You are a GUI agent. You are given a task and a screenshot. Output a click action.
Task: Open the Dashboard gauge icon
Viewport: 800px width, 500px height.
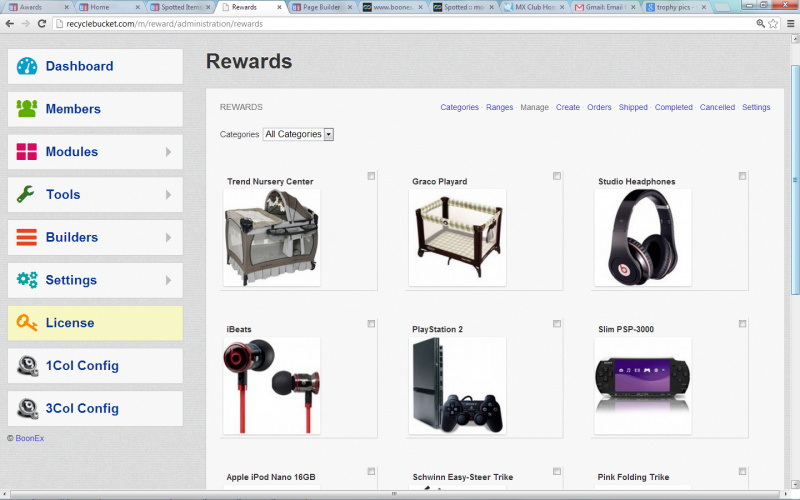click(x=27, y=66)
